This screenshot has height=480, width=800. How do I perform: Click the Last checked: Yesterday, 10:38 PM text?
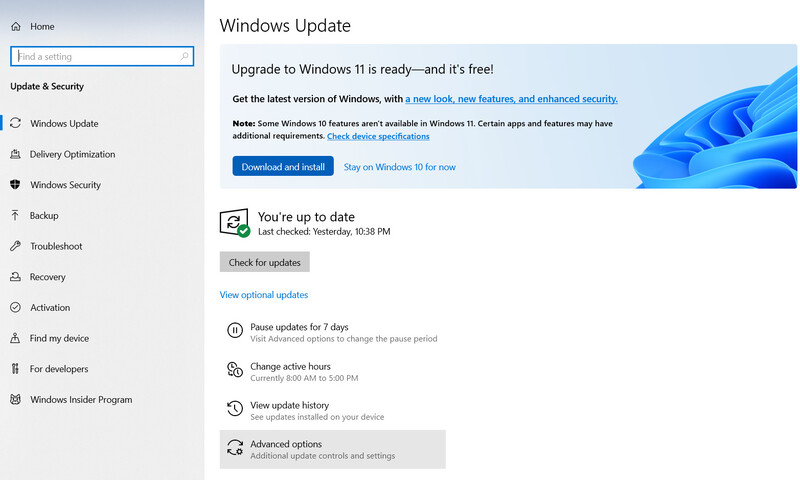[324, 232]
